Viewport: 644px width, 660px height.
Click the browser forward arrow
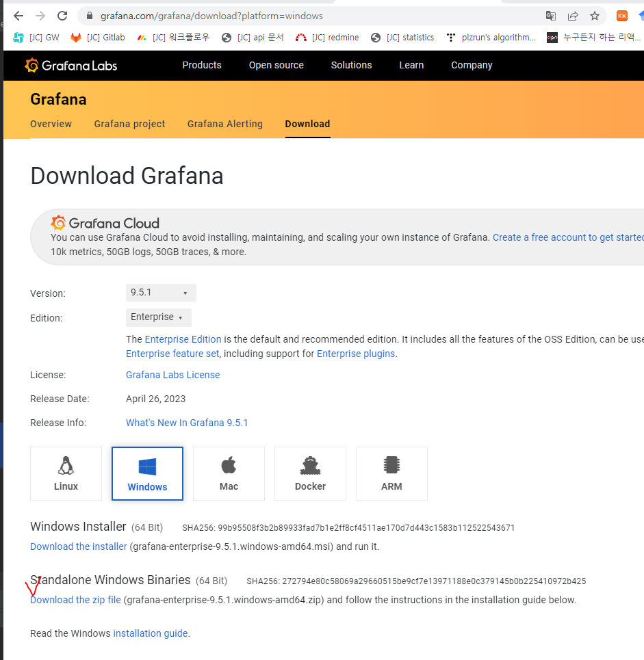pyautogui.click(x=40, y=16)
